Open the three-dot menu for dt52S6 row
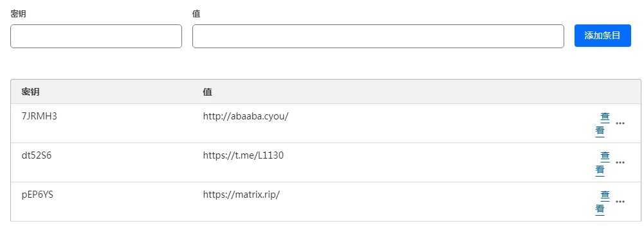This screenshot has height=244, width=644. [x=620, y=162]
